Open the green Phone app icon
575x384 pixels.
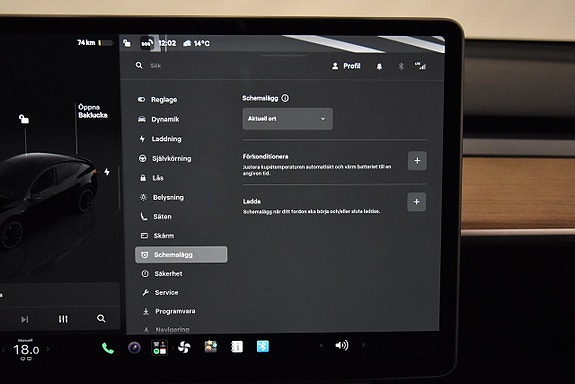click(x=107, y=348)
